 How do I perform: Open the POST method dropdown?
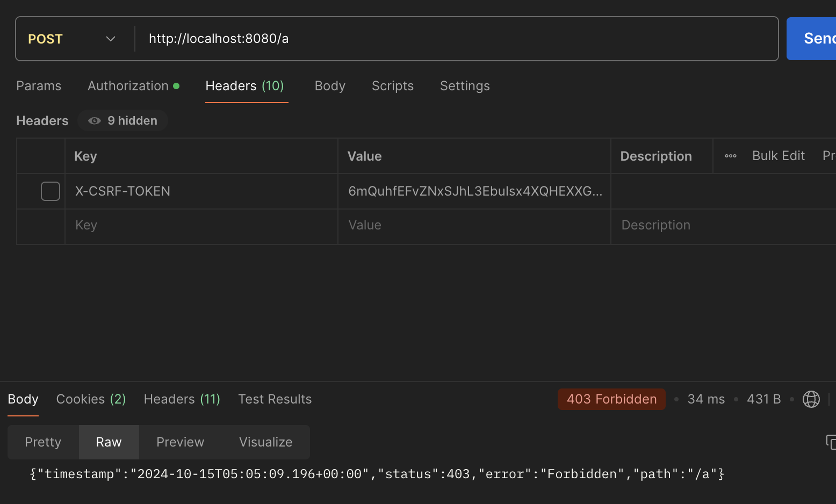73,39
